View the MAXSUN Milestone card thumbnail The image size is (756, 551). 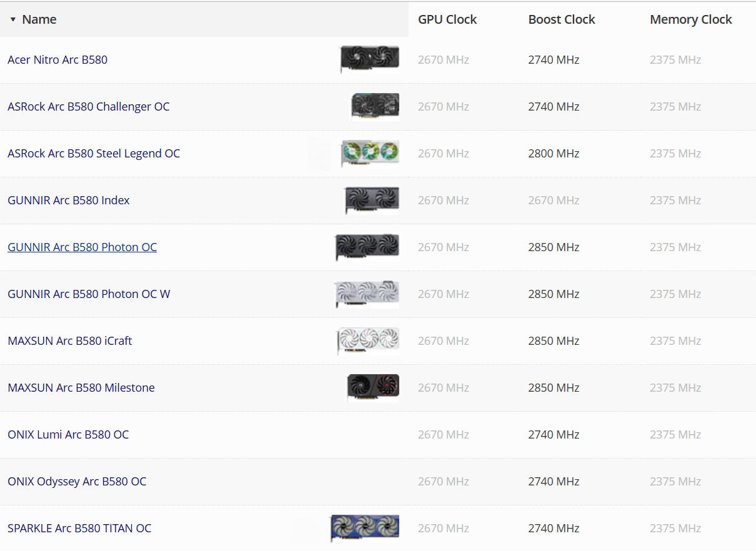point(373,387)
